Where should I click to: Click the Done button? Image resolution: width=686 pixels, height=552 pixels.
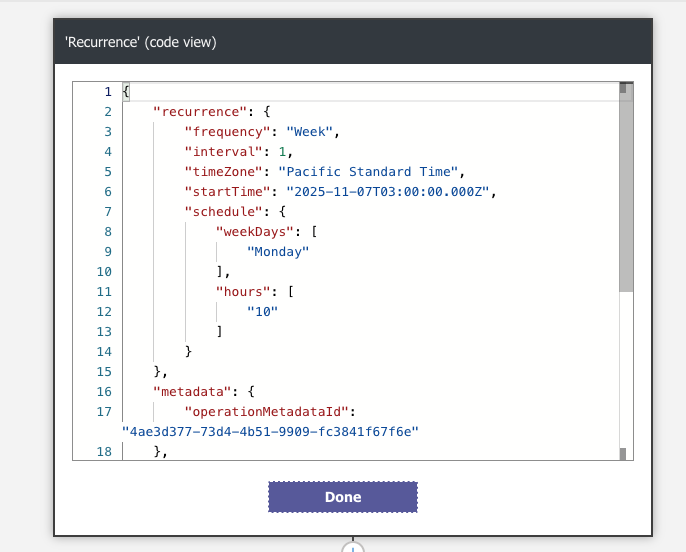point(343,497)
